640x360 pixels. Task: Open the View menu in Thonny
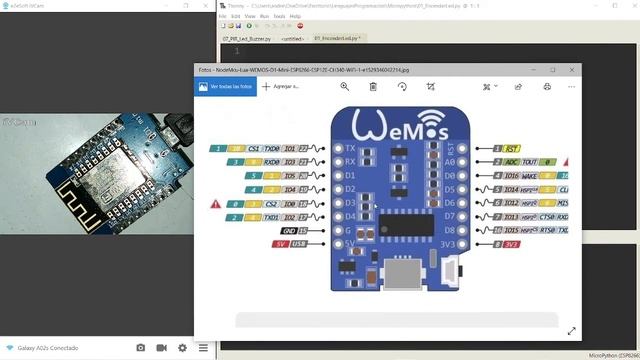click(250, 16)
